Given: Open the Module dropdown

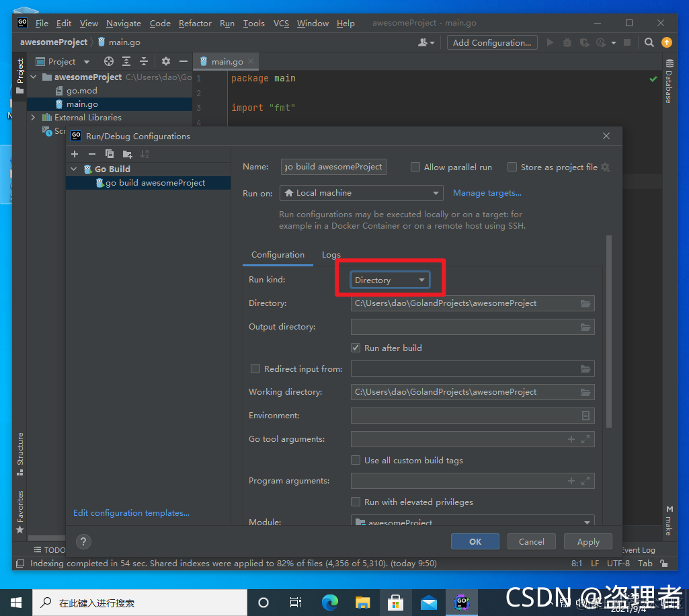Looking at the screenshot, I should click(473, 522).
